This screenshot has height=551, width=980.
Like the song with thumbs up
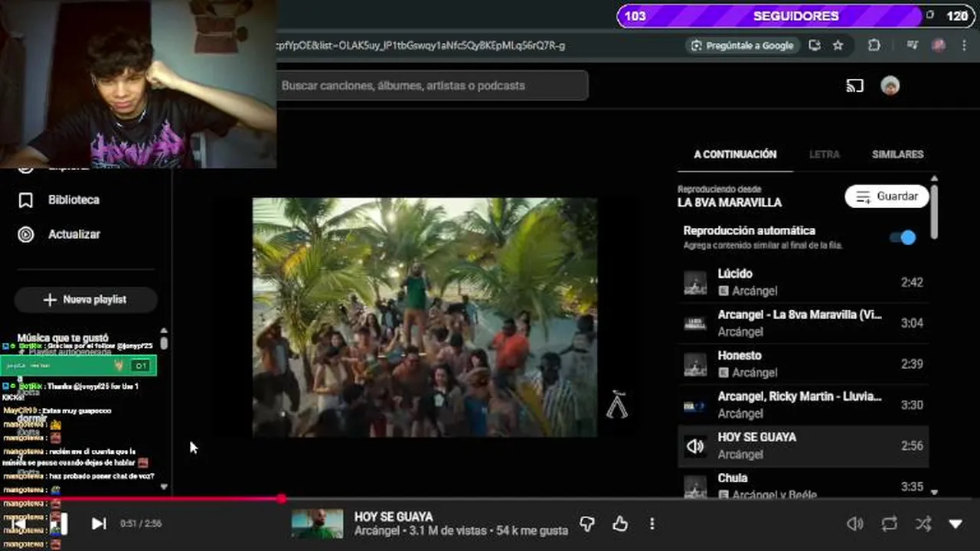[620, 523]
